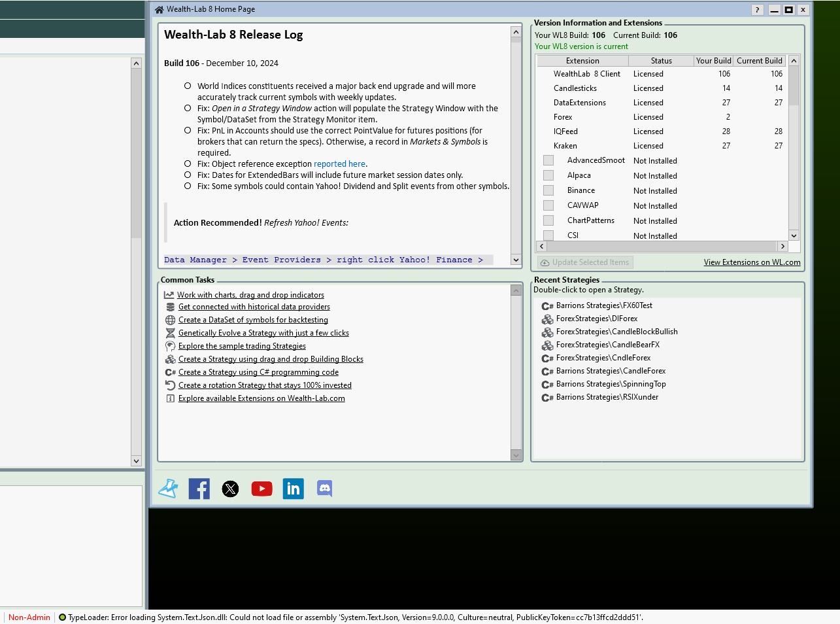This screenshot has height=624, width=840.
Task: Open 'Work with charts, drag and drop indicators'
Action: [x=250, y=295]
